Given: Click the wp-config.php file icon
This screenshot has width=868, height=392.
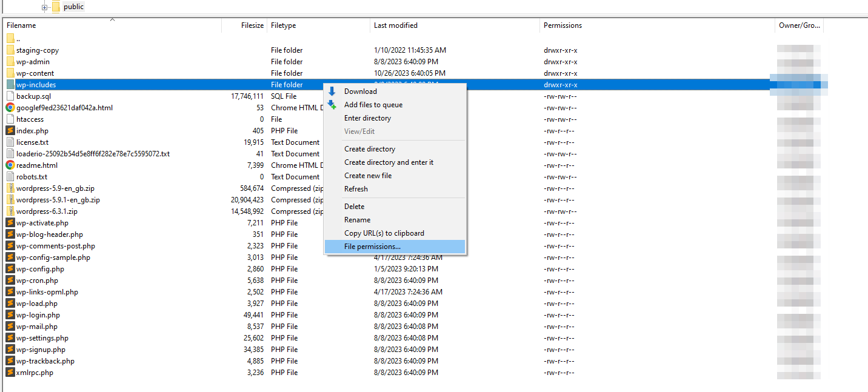Looking at the screenshot, I should 10,269.
